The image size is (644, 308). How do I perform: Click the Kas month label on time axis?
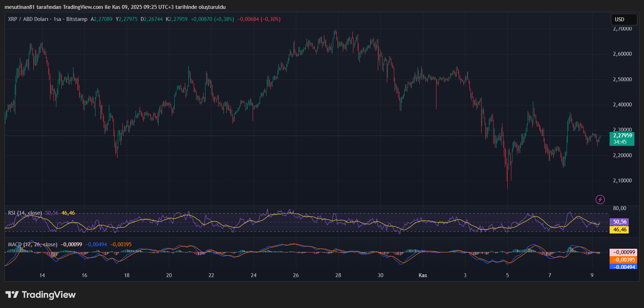pos(423,275)
